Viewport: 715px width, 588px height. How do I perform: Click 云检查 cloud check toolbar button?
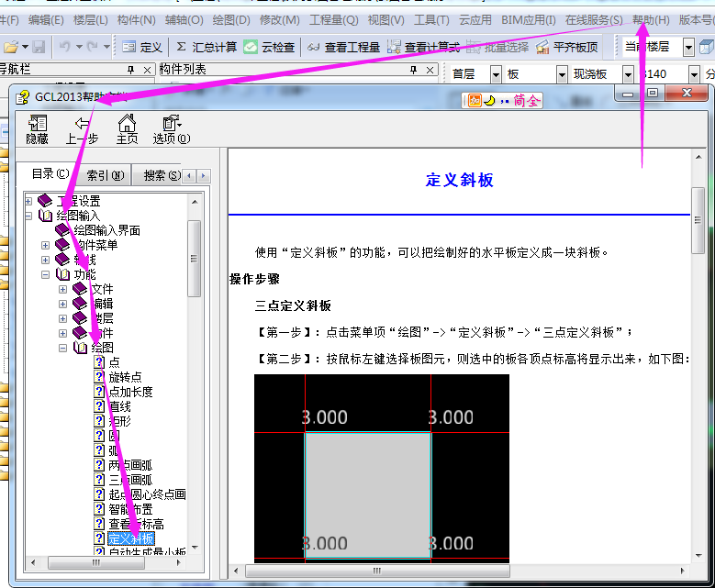click(270, 47)
